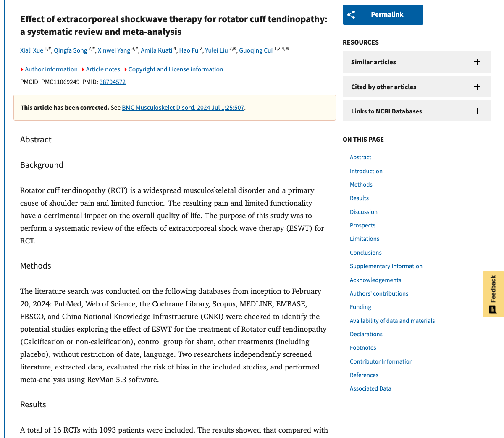
Task: Select References in the On This Page navigation
Action: [x=364, y=375]
